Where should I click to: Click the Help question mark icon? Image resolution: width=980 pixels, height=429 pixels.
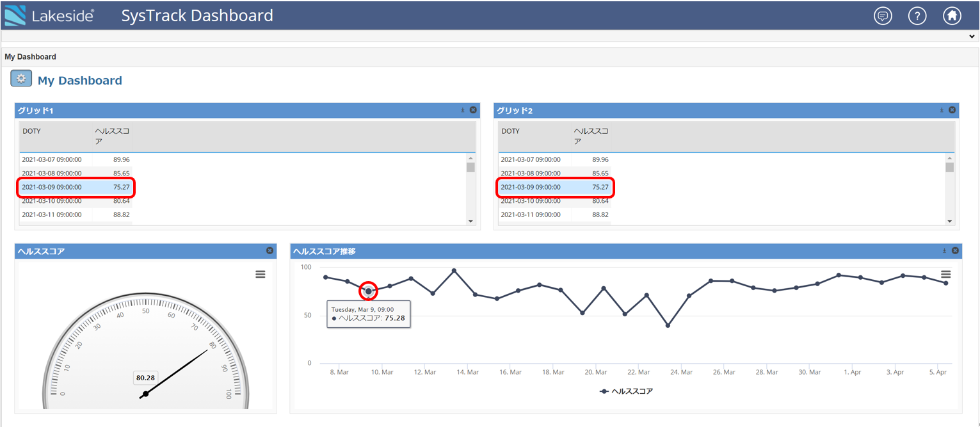click(917, 15)
